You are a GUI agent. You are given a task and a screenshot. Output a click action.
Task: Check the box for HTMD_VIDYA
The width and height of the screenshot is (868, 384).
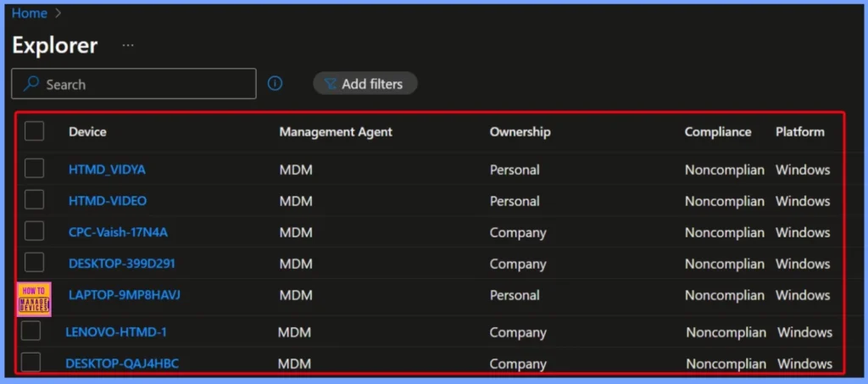pos(34,168)
